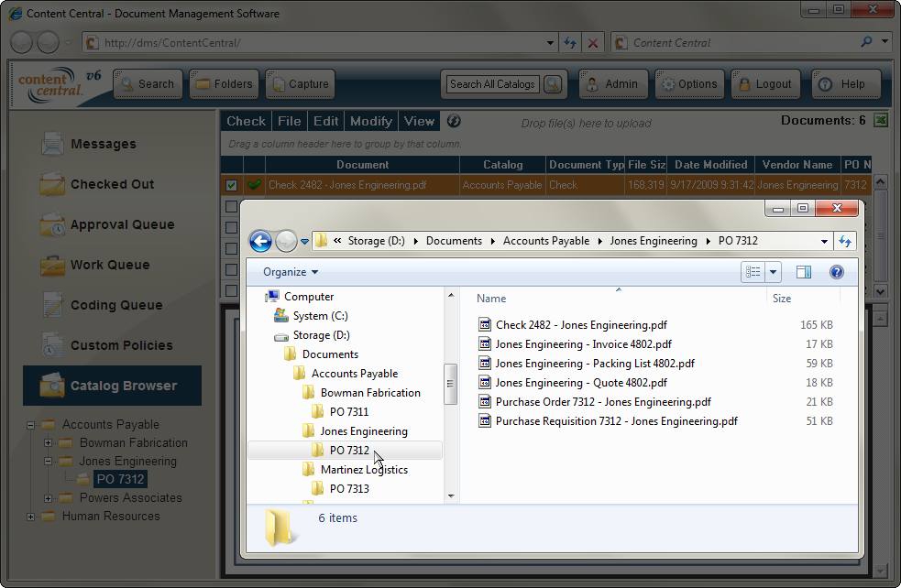Click the Explorer address refresh icon
901x588 pixels.
click(x=845, y=241)
